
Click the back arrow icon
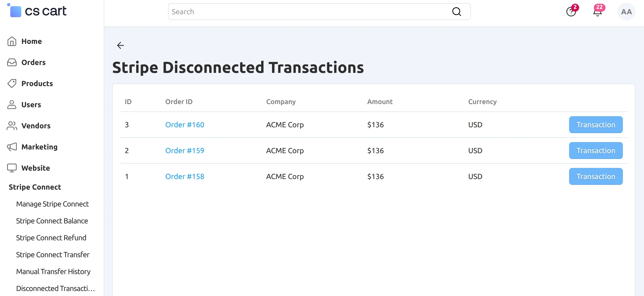(x=121, y=45)
